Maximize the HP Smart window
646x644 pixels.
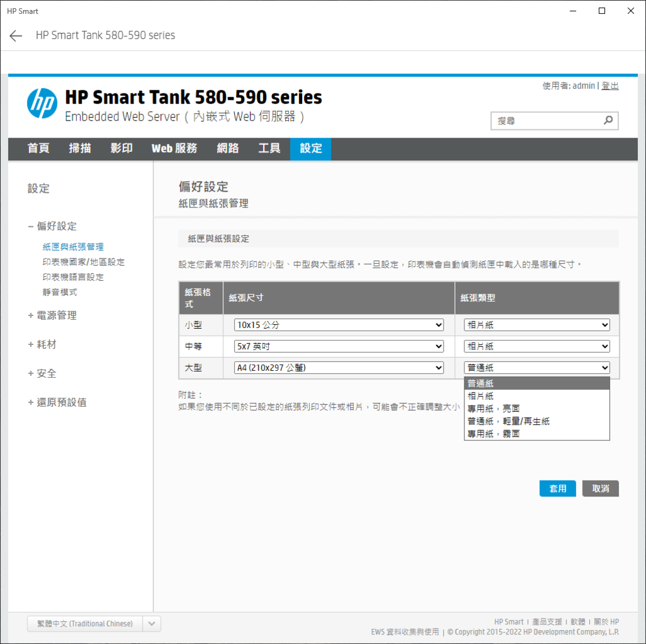(x=601, y=11)
